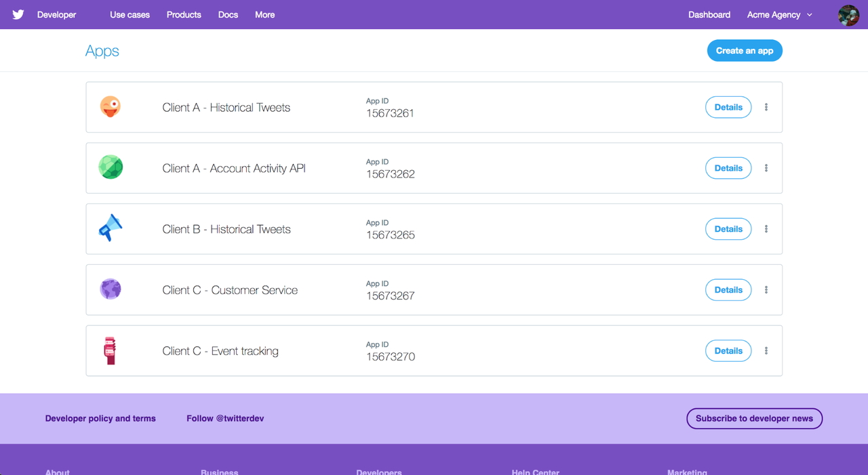Click App ID value 15673261
The image size is (868, 475).
[x=390, y=113]
